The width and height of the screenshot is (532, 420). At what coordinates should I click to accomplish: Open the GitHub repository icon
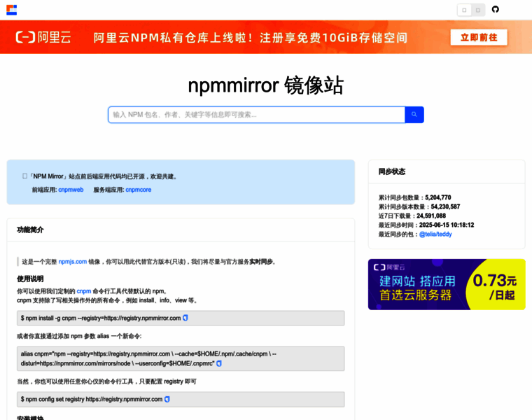click(x=496, y=10)
